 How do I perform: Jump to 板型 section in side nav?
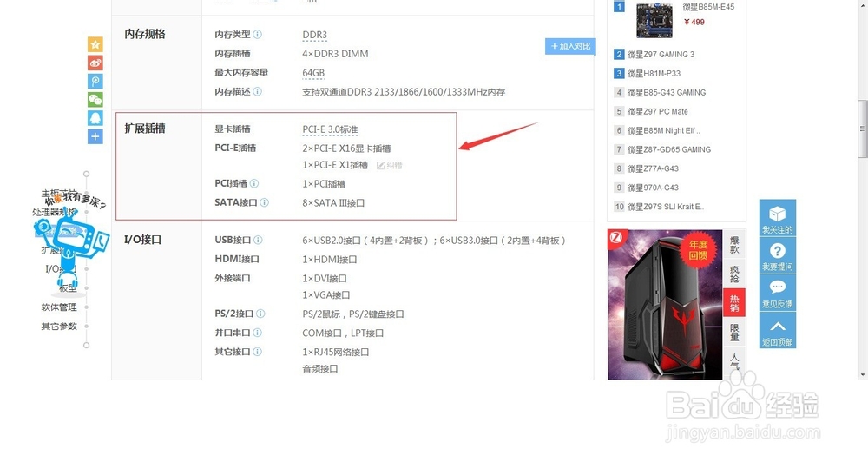click(68, 288)
